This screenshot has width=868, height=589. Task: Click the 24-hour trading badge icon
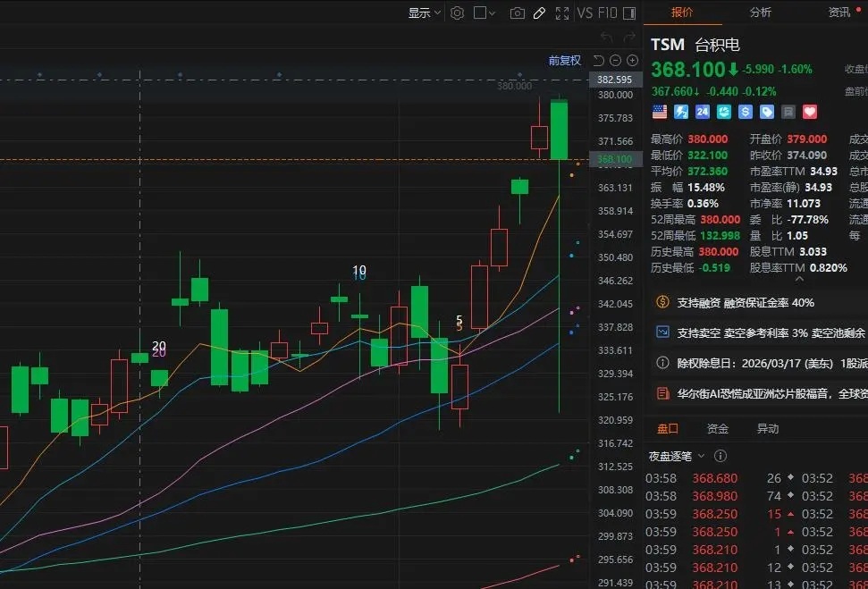point(703,112)
